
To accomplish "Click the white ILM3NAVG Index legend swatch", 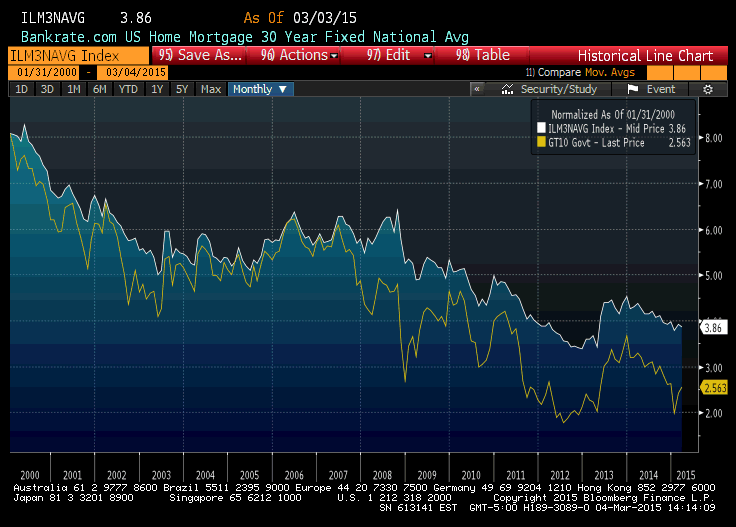I will [x=541, y=128].
